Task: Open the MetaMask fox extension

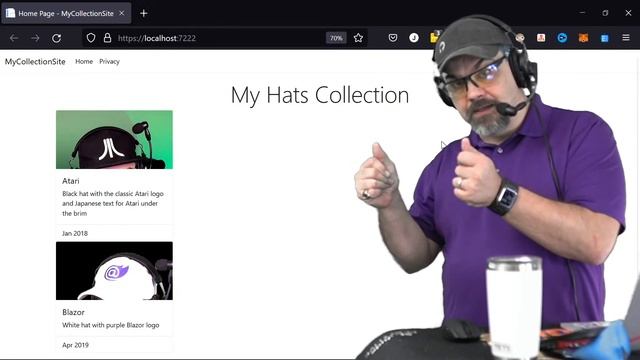Action: click(x=583, y=38)
